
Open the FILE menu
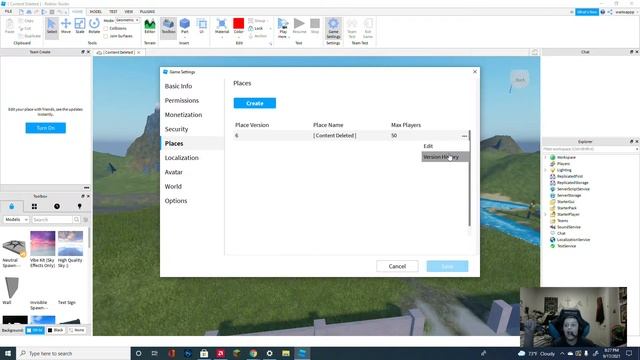8,11
